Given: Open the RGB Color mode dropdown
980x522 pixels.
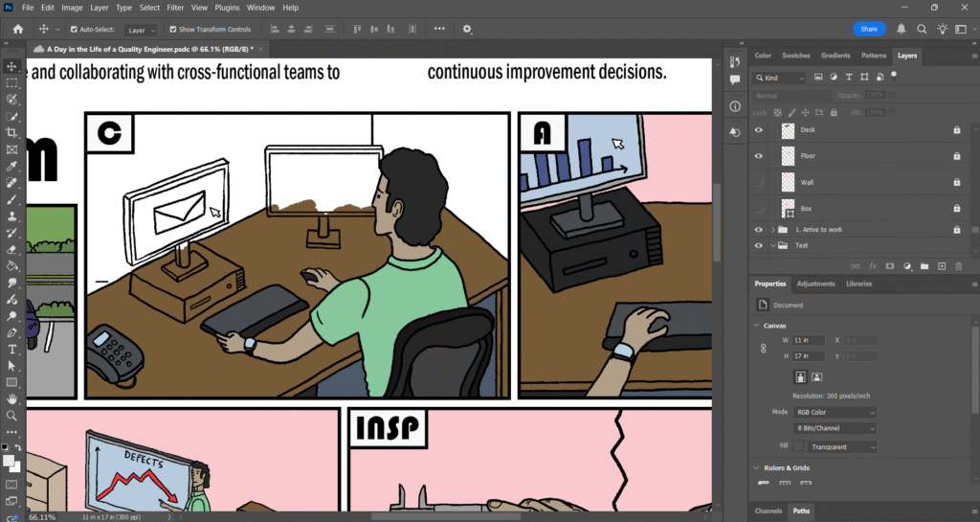Looking at the screenshot, I should pos(834,412).
